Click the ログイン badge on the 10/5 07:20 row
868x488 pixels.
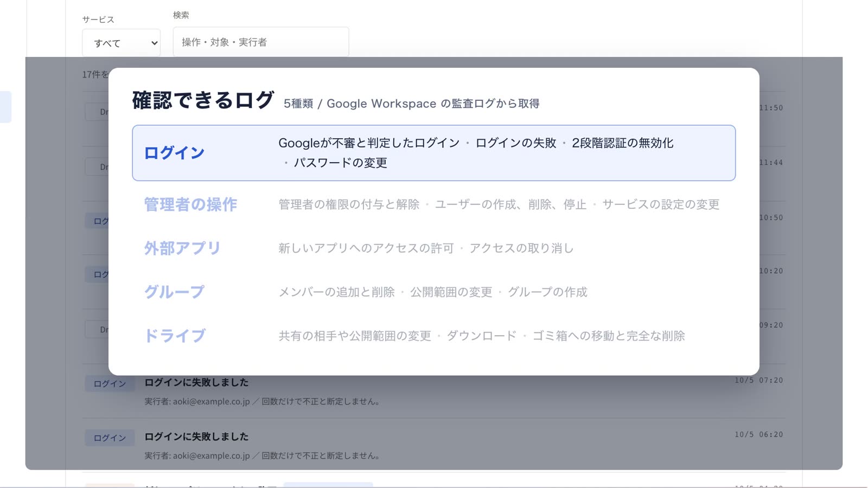click(110, 384)
